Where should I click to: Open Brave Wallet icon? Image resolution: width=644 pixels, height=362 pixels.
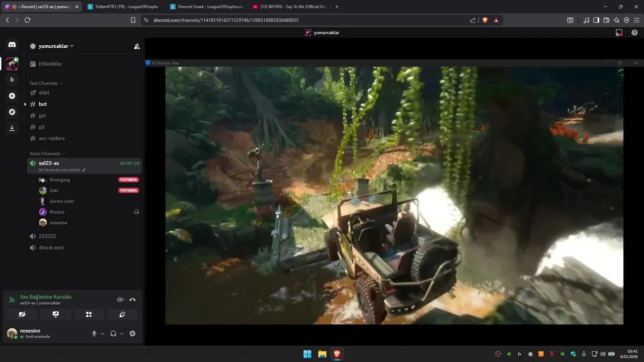pyautogui.click(x=606, y=20)
